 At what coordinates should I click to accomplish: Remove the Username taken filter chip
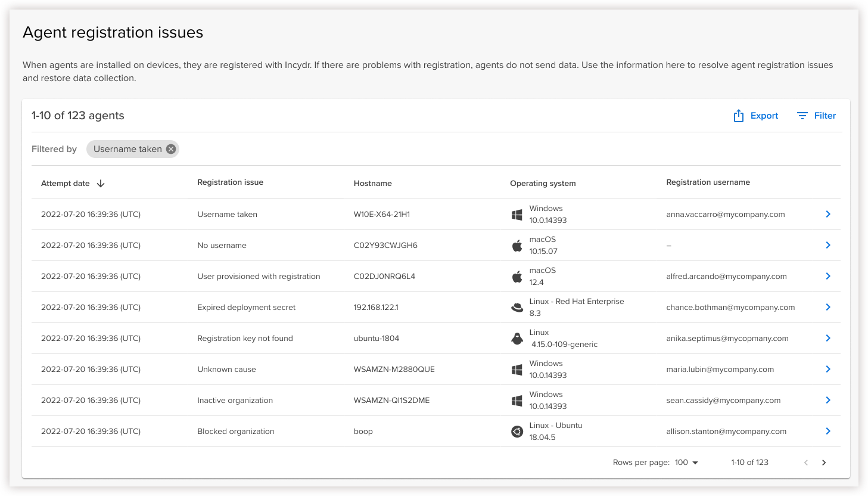coord(171,149)
